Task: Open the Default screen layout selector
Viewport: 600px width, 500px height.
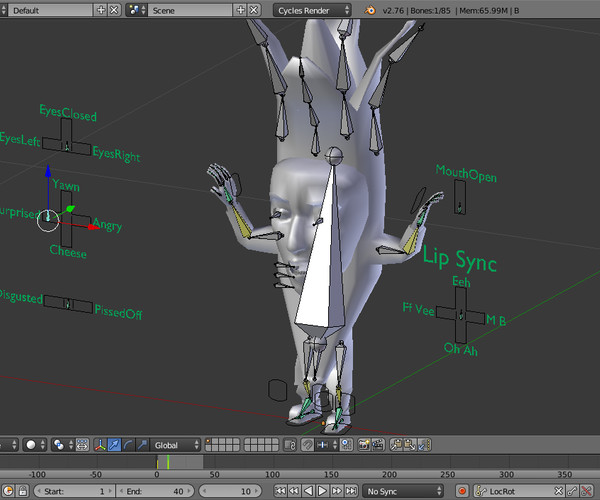Action: pos(49,9)
